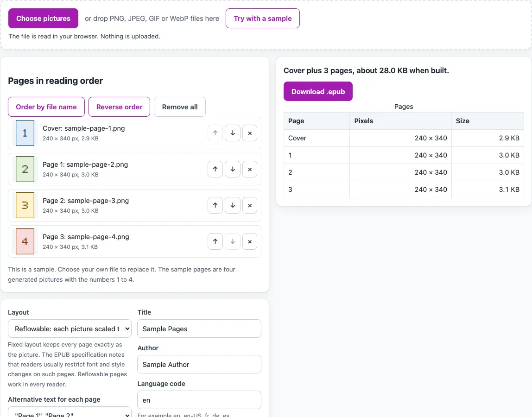Select the Title input field

[x=199, y=329]
